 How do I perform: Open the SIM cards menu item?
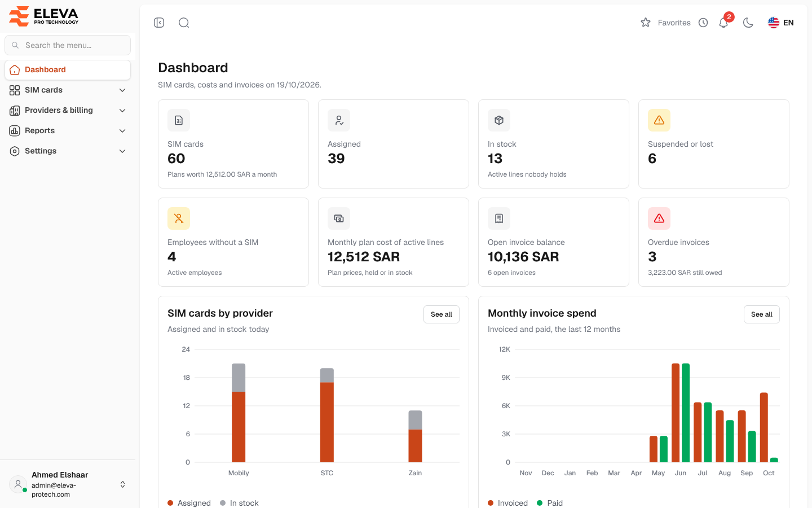coord(68,90)
